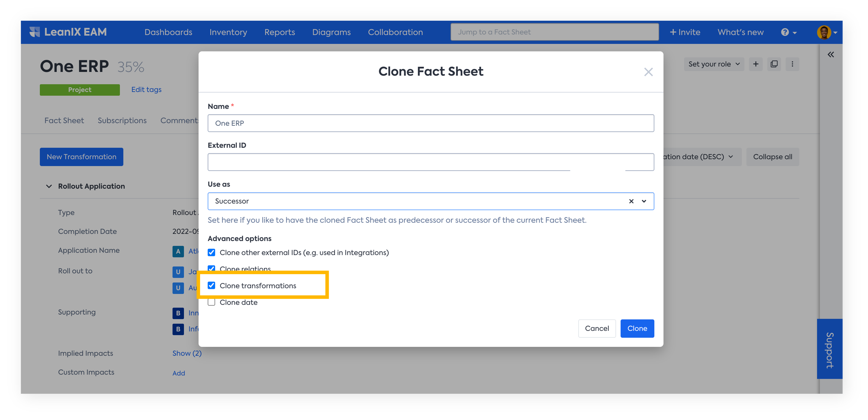Click the Invite button

pos(685,32)
